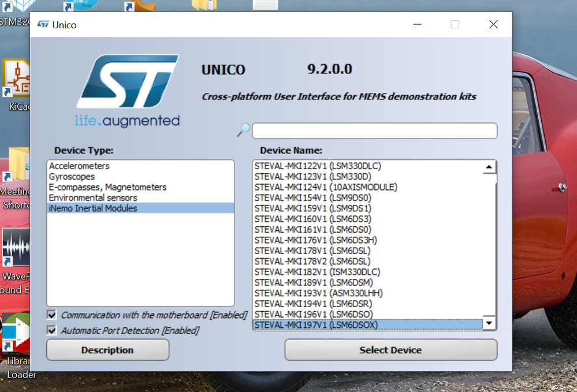Select Accelerometers device type
This screenshot has width=577, height=392.
click(x=140, y=166)
